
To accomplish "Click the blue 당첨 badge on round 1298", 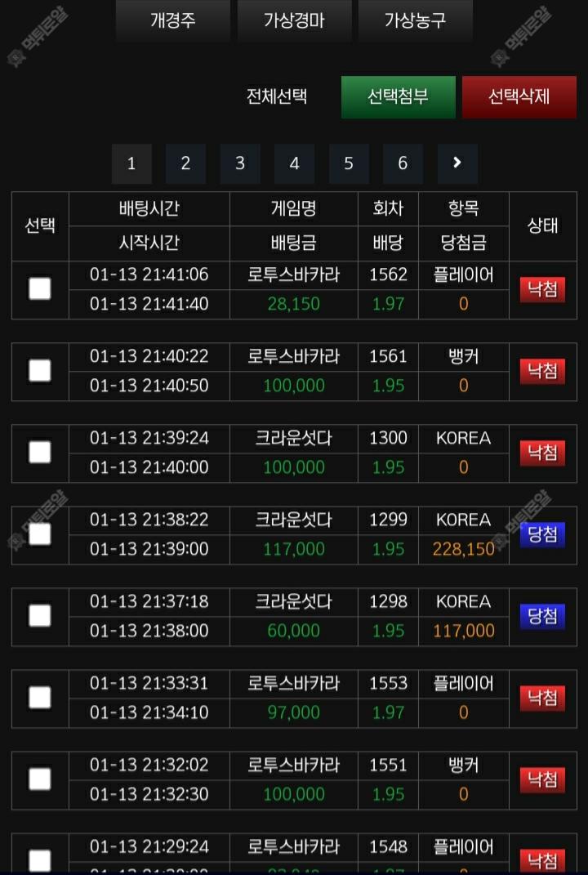I will click(x=542, y=616).
